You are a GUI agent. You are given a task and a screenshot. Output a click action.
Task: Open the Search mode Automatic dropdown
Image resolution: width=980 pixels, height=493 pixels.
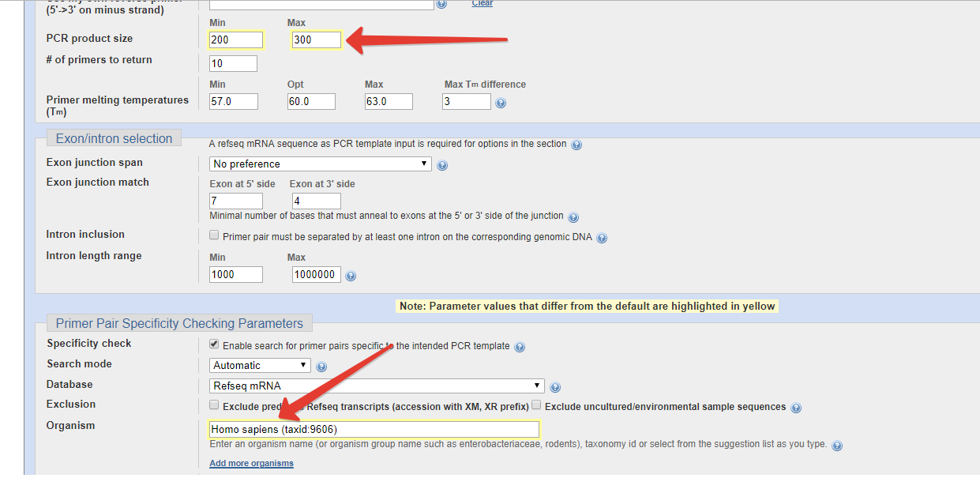tap(260, 365)
